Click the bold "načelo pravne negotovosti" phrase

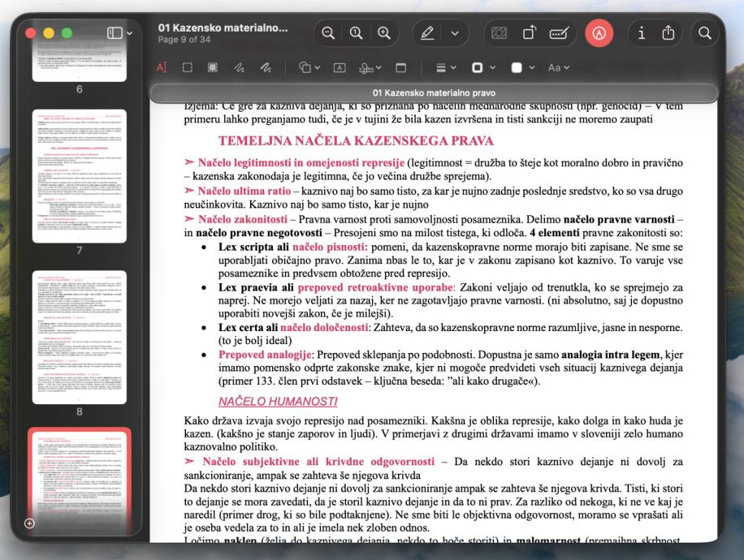click(259, 233)
